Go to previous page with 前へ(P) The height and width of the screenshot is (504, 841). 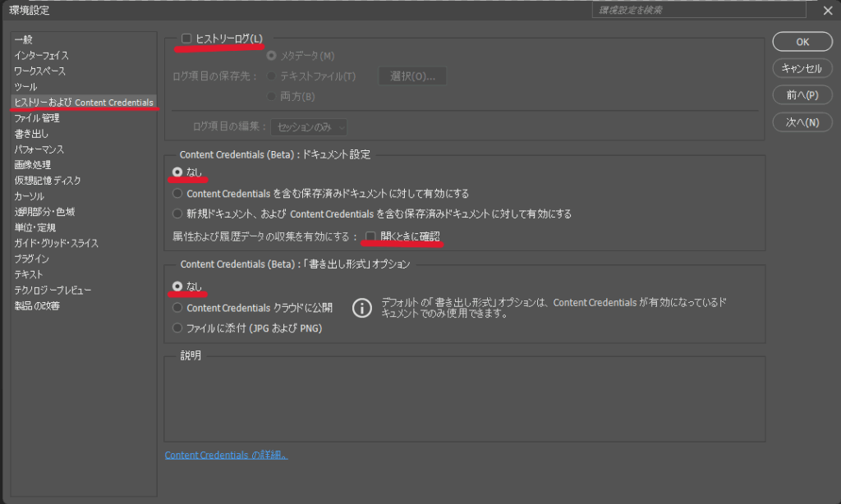point(802,95)
